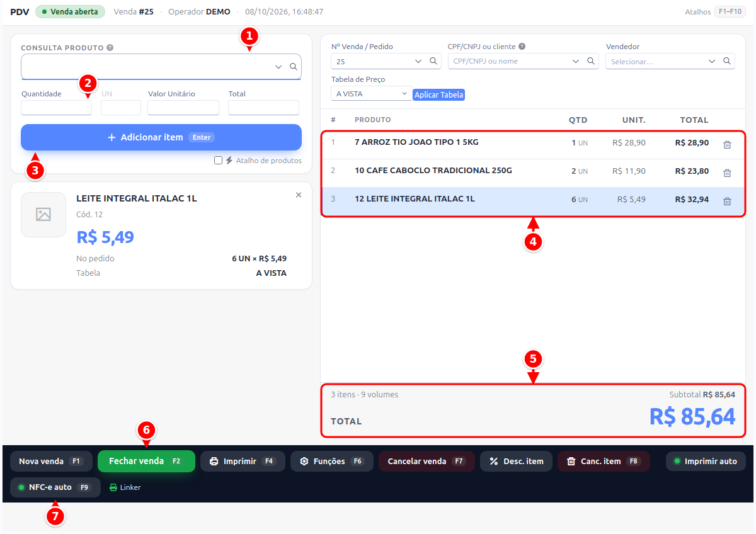Click the Venda aberta status badge
Image resolution: width=756 pixels, height=534 pixels.
tap(70, 12)
